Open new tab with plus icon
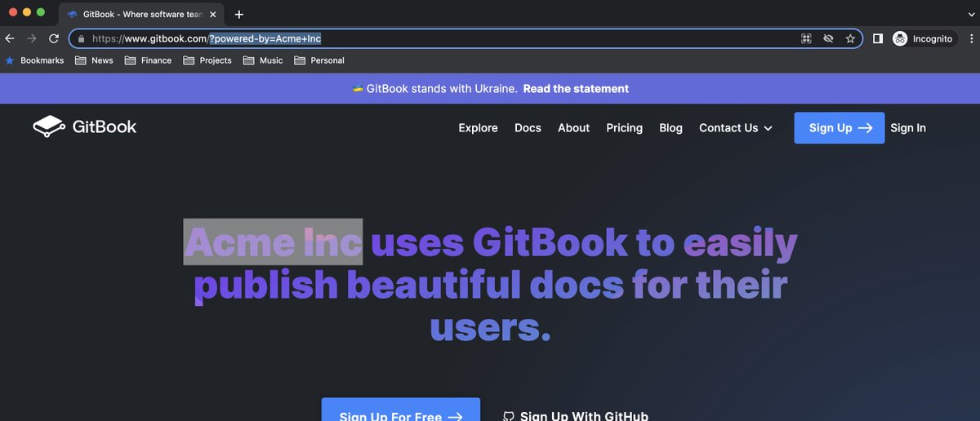The width and height of the screenshot is (980, 421). tap(239, 14)
